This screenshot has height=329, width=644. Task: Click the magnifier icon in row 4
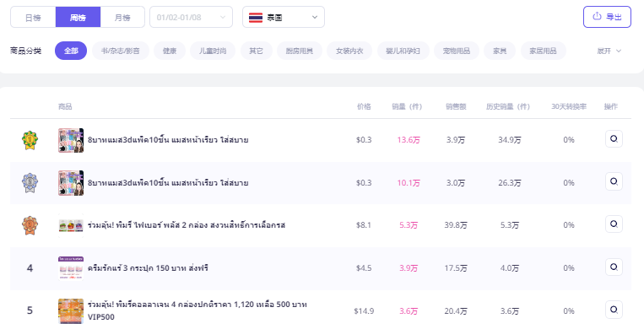pos(614,267)
